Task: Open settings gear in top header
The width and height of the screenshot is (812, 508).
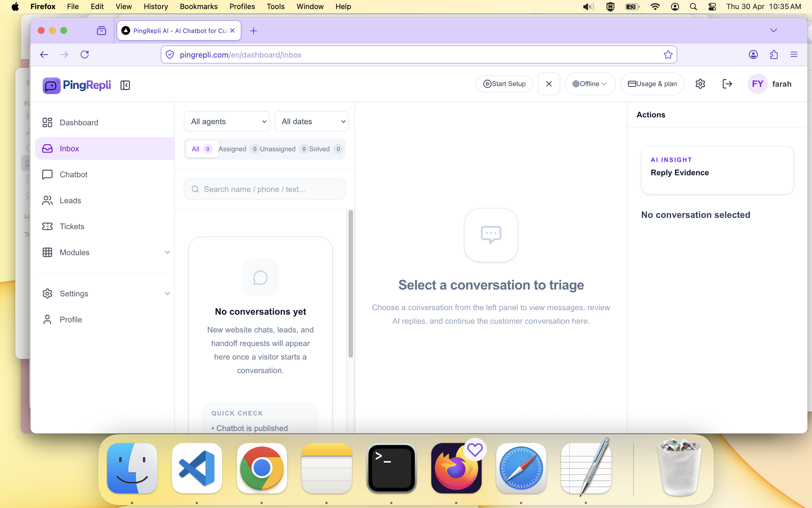Action: pyautogui.click(x=700, y=84)
